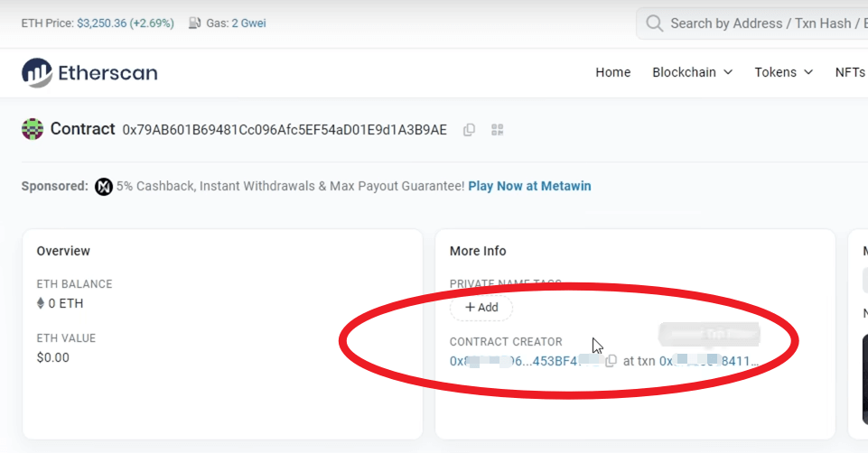Open the Home page
The height and width of the screenshot is (453, 868).
612,72
